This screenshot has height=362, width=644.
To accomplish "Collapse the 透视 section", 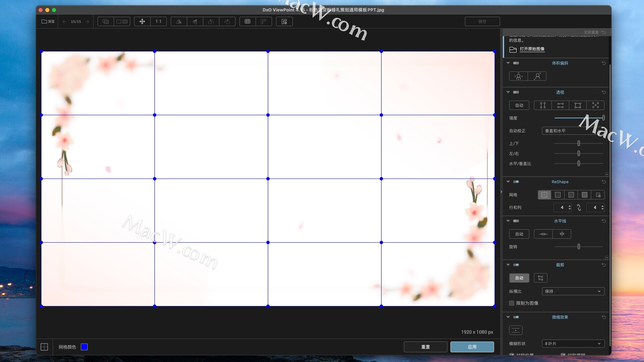I will [x=508, y=92].
